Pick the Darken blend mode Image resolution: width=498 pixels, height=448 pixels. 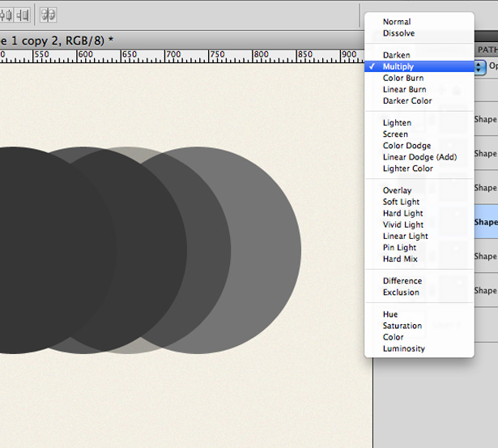pyautogui.click(x=396, y=55)
